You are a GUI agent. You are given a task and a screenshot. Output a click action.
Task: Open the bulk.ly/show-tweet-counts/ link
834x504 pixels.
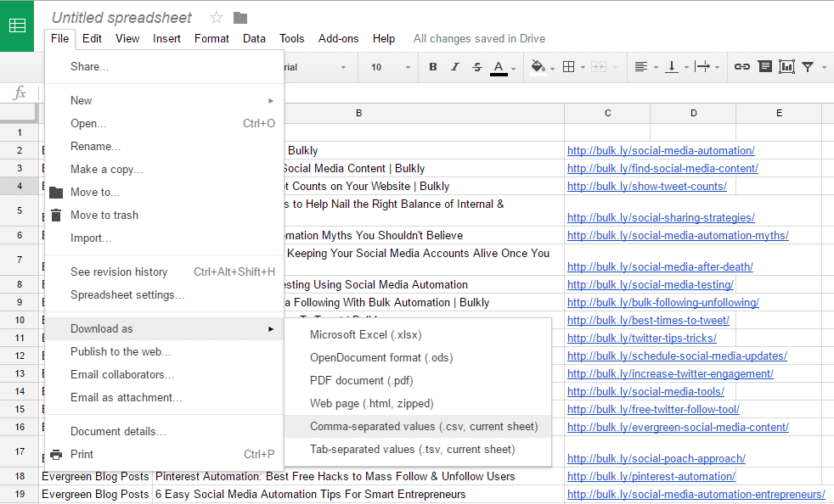point(647,186)
